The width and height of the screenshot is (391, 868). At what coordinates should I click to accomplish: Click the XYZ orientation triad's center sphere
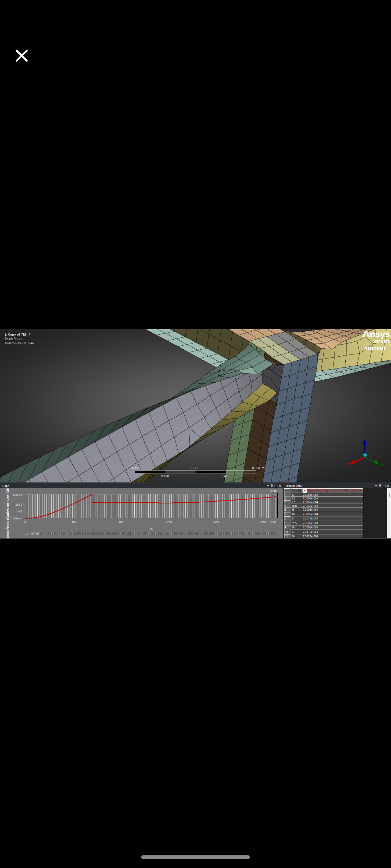click(365, 455)
